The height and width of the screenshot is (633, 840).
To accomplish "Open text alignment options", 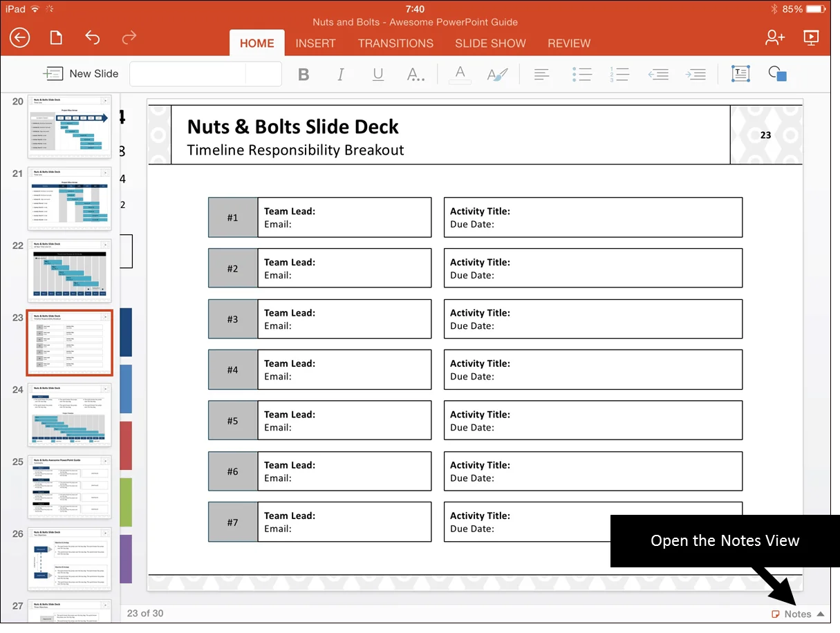I will pos(542,74).
